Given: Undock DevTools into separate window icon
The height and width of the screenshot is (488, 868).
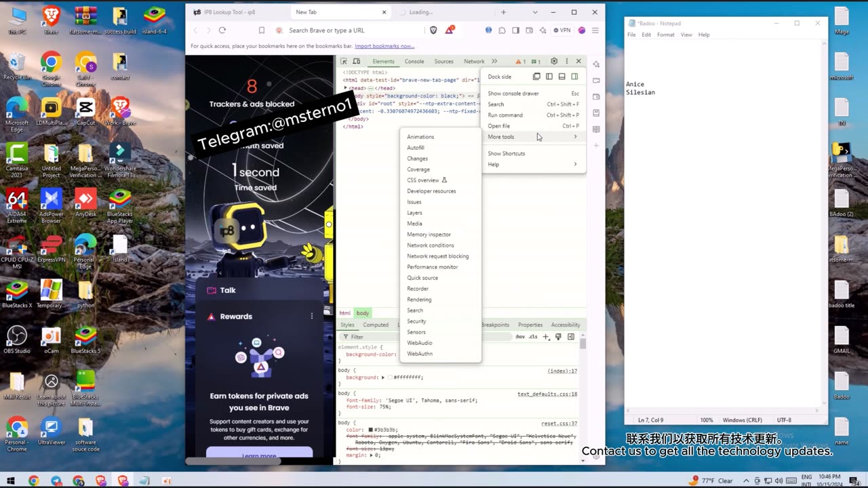Looking at the screenshot, I should point(536,77).
